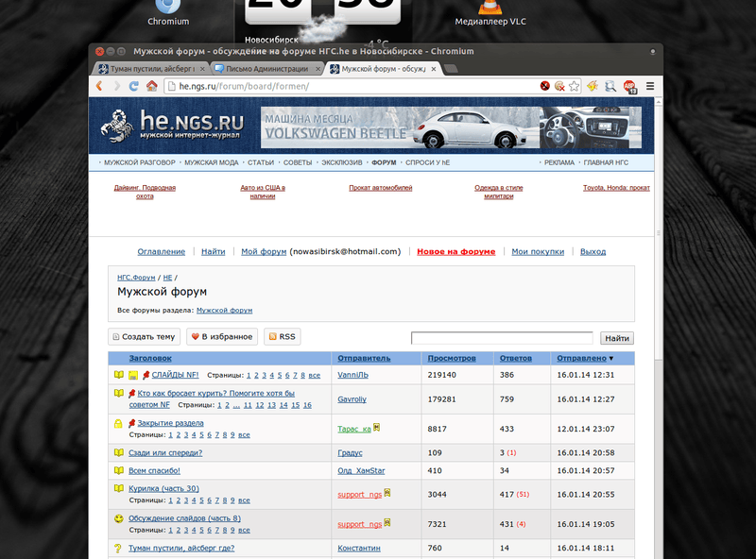Open a new tab button
The image size is (756, 559).
pos(451,69)
